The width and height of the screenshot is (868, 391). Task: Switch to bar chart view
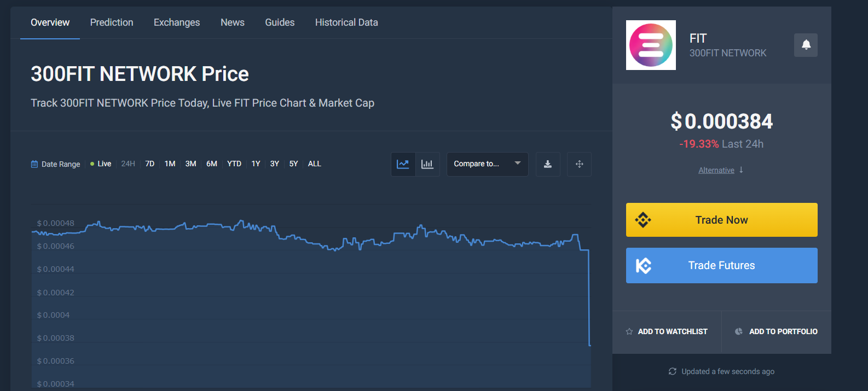(427, 164)
